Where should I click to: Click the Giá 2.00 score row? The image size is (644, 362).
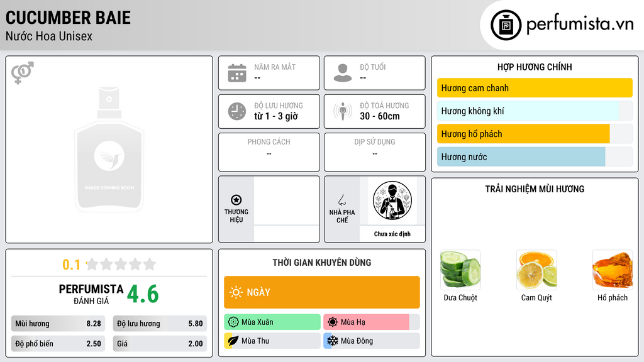[160, 344]
